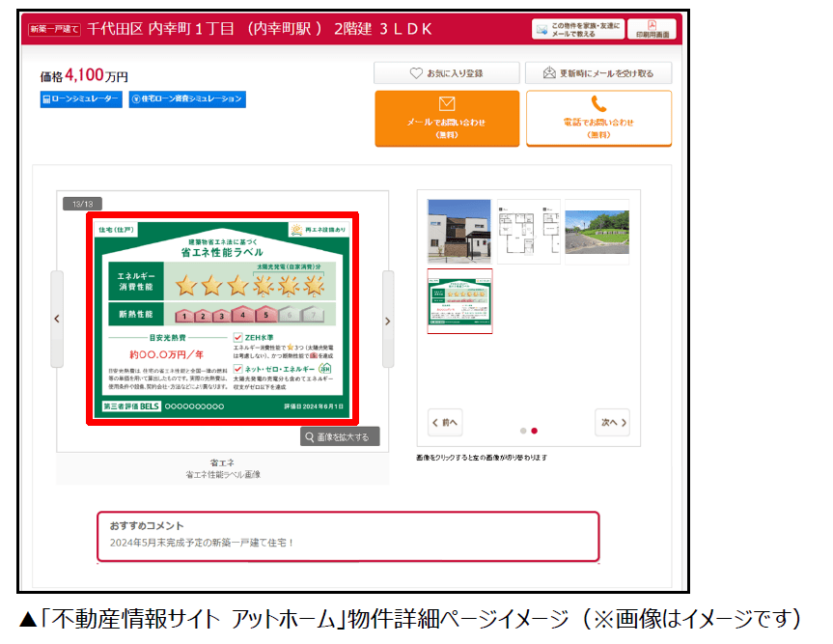Viewport: 833px width, 644px height.
Task: Click お気に入り登録 to save this listing
Action: pos(446,72)
